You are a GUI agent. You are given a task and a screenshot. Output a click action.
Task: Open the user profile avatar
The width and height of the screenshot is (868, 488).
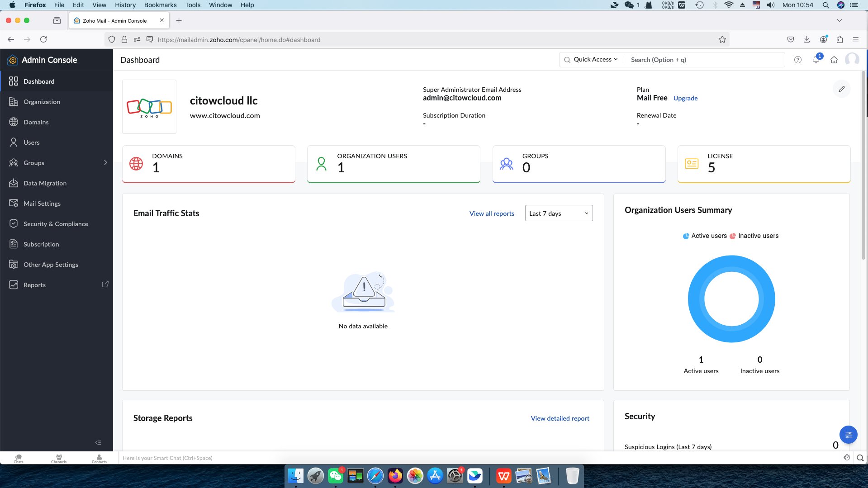pyautogui.click(x=852, y=60)
